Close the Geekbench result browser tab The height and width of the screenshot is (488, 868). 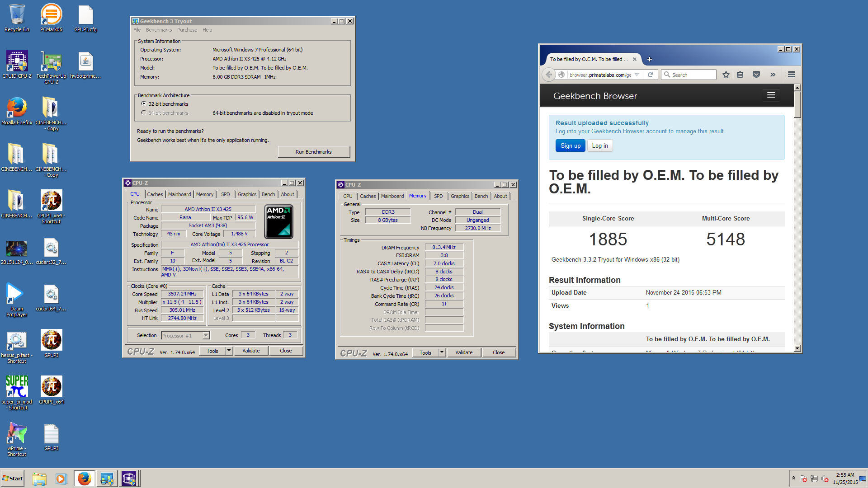(635, 59)
